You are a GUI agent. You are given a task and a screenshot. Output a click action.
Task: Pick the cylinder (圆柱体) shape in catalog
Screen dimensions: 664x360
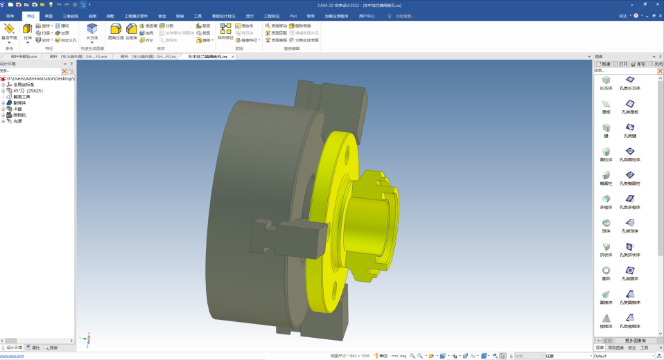(606, 154)
